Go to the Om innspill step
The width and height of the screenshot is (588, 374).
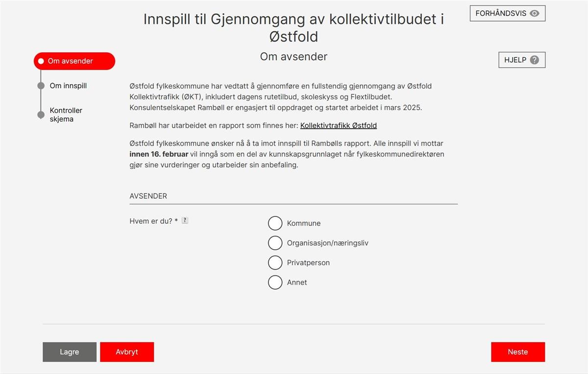(68, 86)
